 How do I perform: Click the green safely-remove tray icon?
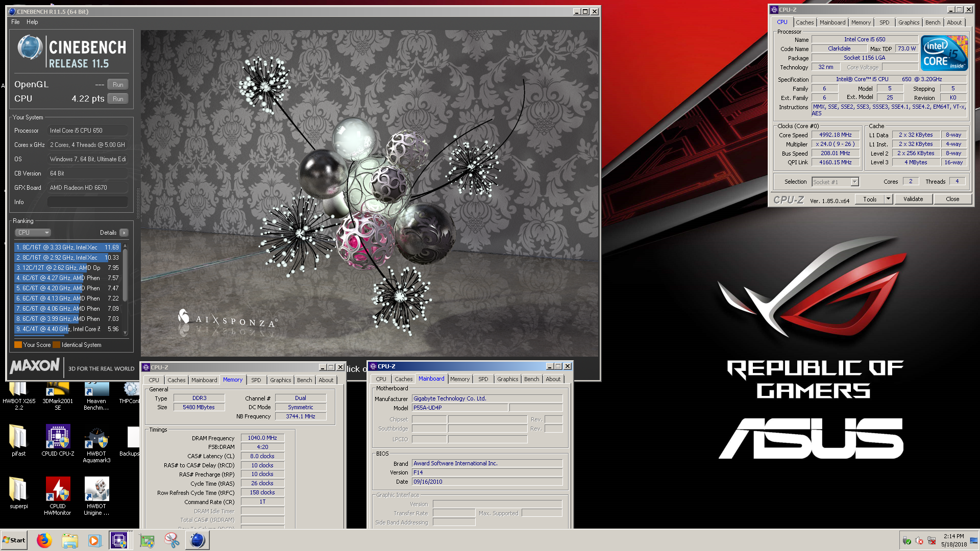click(907, 541)
